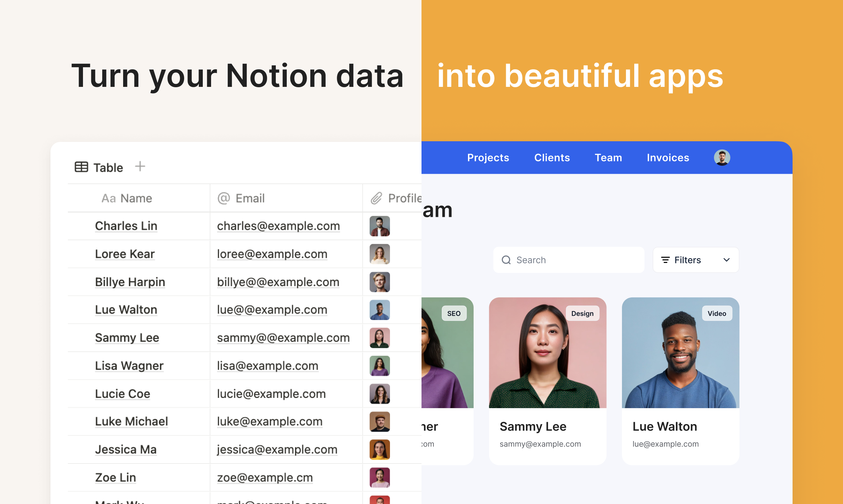Click inside the Search input field
The width and height of the screenshot is (843, 504).
point(561,260)
